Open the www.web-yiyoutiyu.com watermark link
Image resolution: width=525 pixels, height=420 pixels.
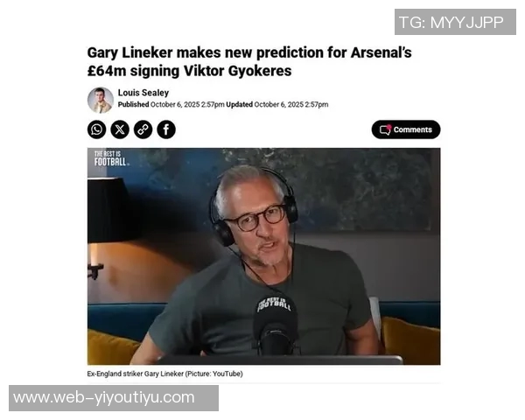pos(114,398)
